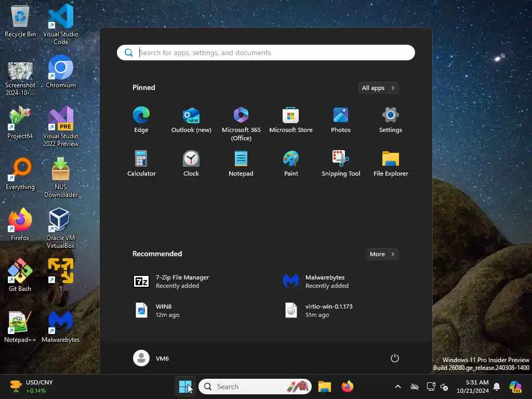Image resolution: width=532 pixels, height=399 pixels.
Task: Open the Paint app
Action: (291, 163)
